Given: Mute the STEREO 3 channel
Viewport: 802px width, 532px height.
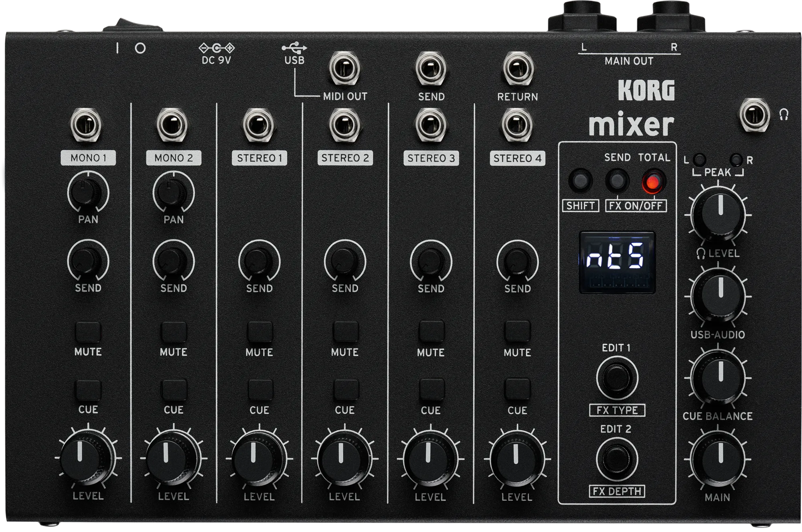Looking at the screenshot, I should coord(431,332).
